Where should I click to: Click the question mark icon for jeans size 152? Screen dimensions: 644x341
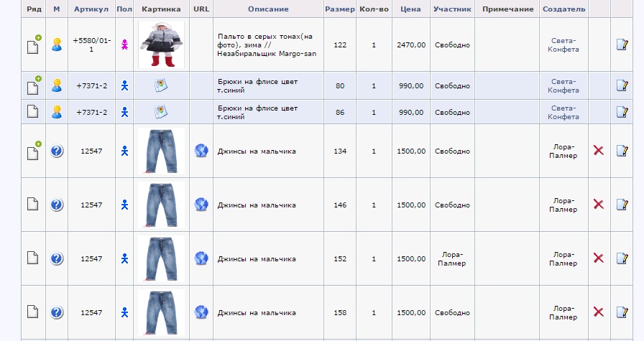[x=57, y=258]
